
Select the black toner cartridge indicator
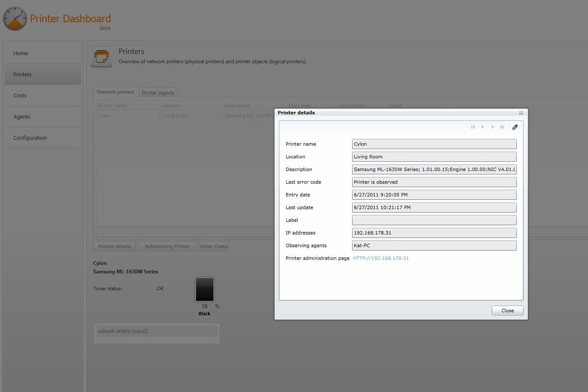pyautogui.click(x=205, y=289)
